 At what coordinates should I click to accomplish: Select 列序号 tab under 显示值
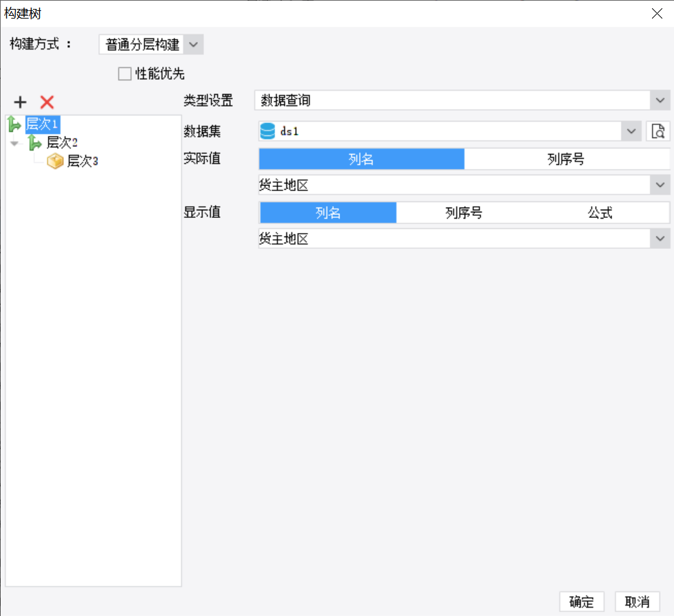pyautogui.click(x=464, y=213)
